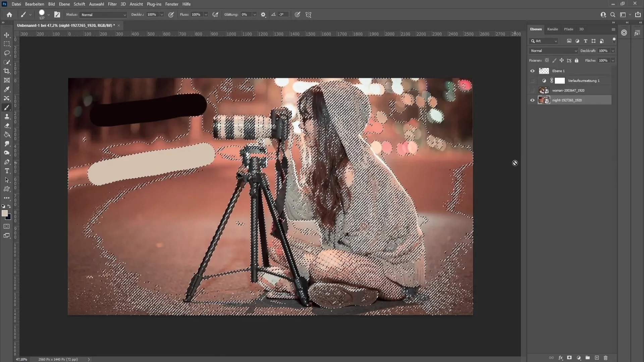Open the brush preset picker dropdown
The height and width of the screenshot is (362, 644).
point(49,15)
